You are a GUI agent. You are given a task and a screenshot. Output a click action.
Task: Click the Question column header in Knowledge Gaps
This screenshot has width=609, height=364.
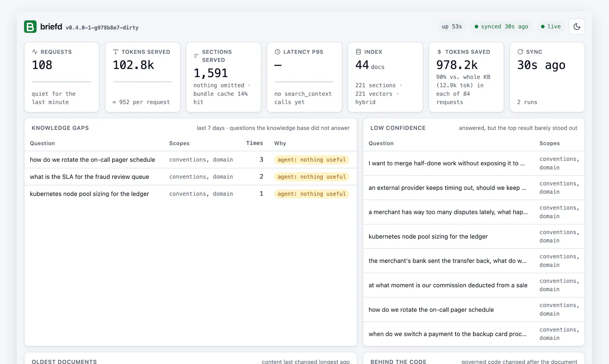pos(42,143)
